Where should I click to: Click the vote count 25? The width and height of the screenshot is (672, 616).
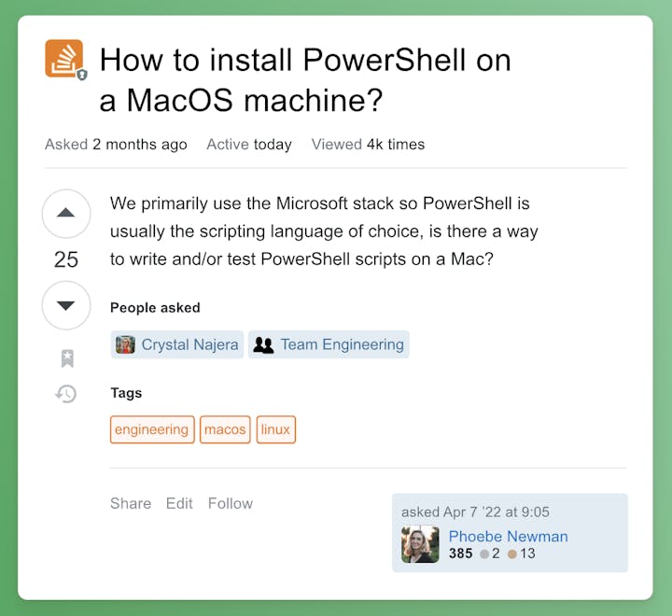click(66, 259)
